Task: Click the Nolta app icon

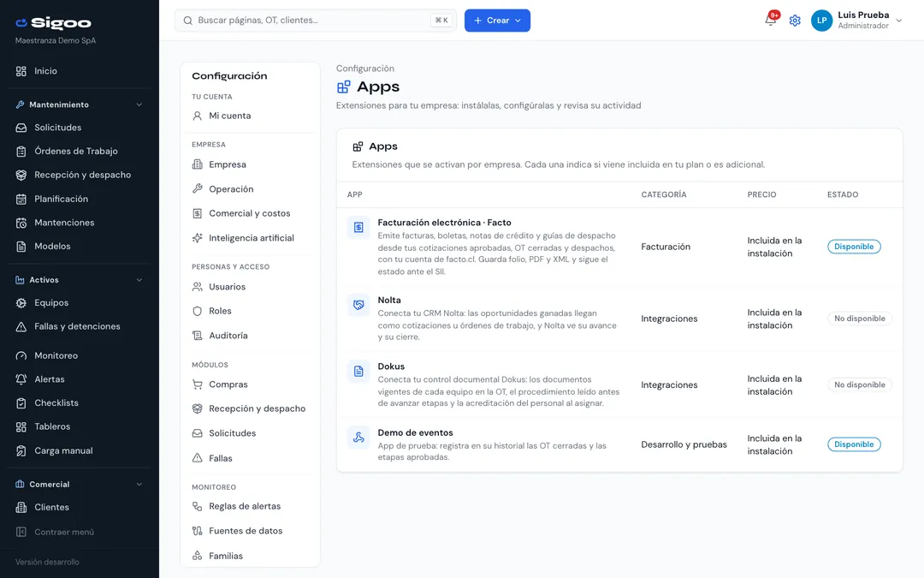Action: pos(358,305)
